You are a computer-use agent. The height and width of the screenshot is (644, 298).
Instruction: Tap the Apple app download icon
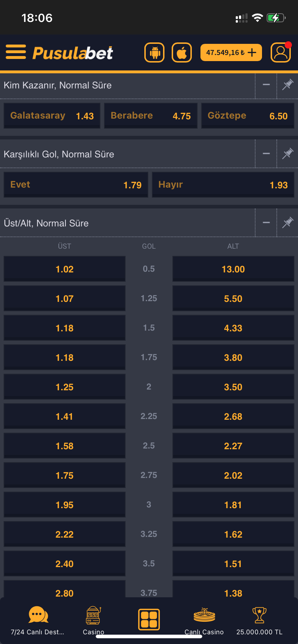pos(182,52)
